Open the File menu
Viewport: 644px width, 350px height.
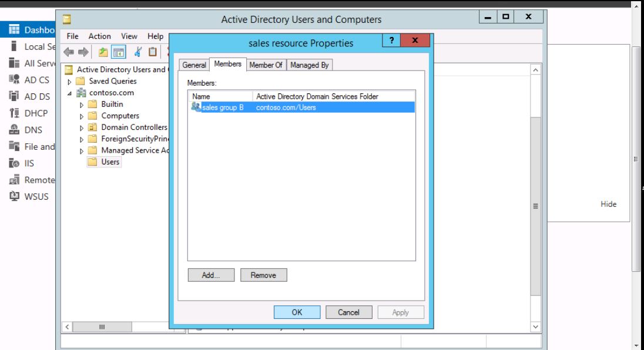pos(72,36)
